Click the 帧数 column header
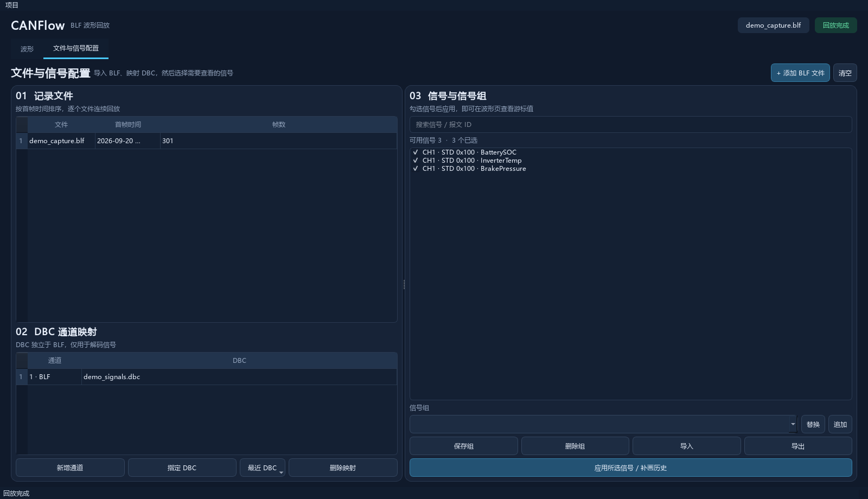Screen dimensions: 868x499 [278, 125]
